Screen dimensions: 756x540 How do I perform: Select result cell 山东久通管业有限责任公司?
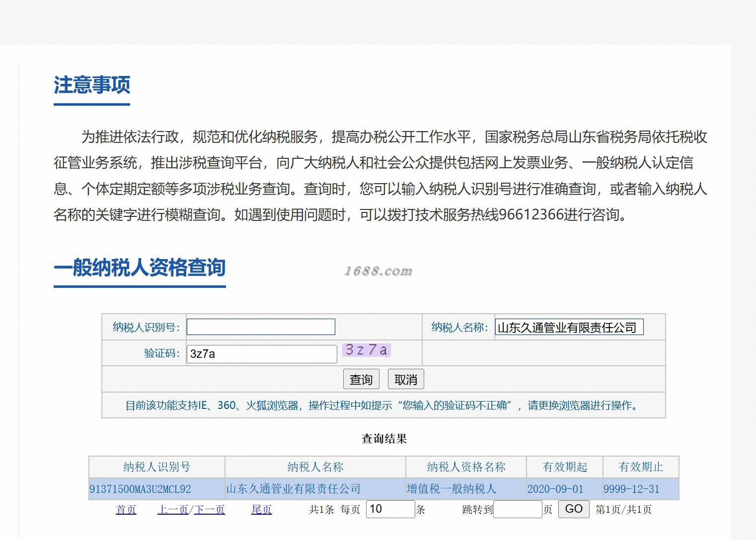(x=315, y=489)
